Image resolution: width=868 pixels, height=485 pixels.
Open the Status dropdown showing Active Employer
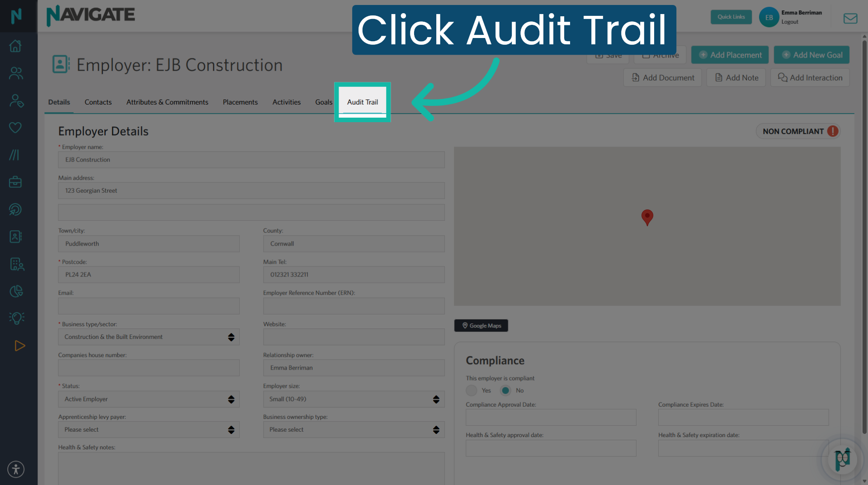pos(149,399)
